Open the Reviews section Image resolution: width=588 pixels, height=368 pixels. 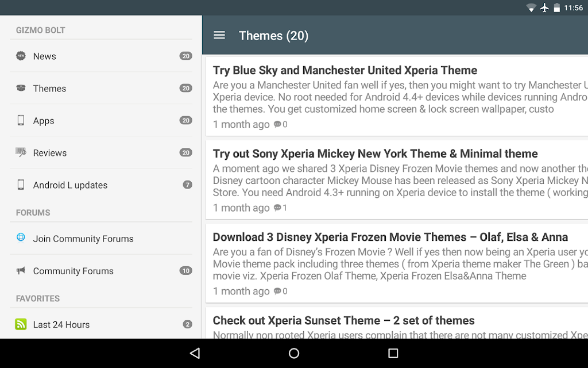tap(101, 153)
